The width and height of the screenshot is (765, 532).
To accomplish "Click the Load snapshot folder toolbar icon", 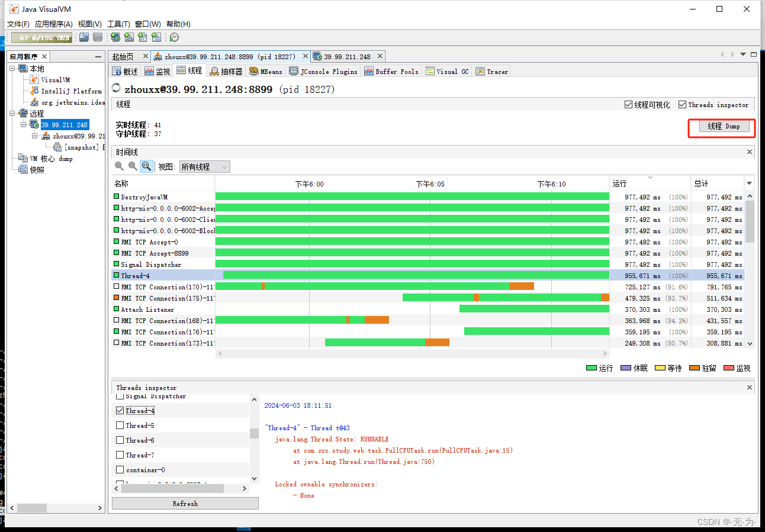I will 84,37.
